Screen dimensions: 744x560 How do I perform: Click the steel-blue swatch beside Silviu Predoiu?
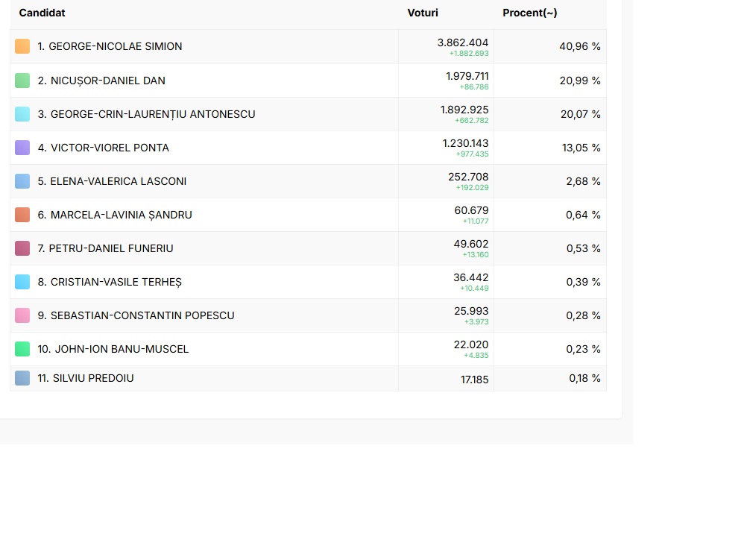[22, 378]
